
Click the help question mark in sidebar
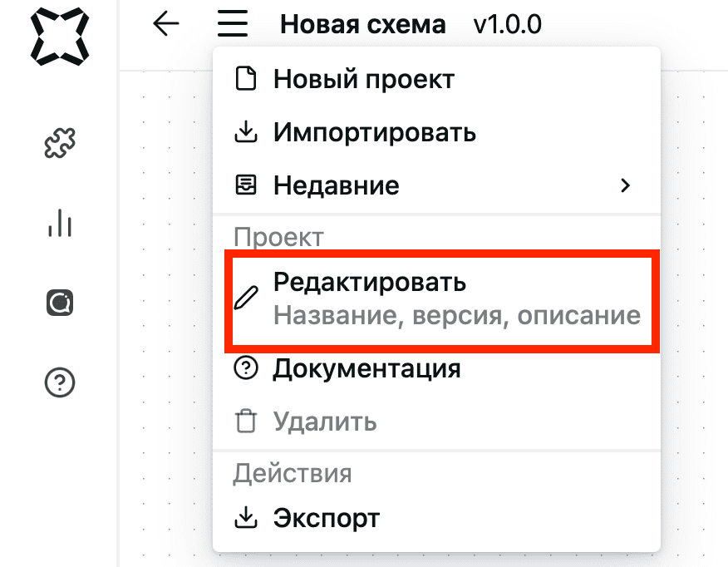pos(60,382)
